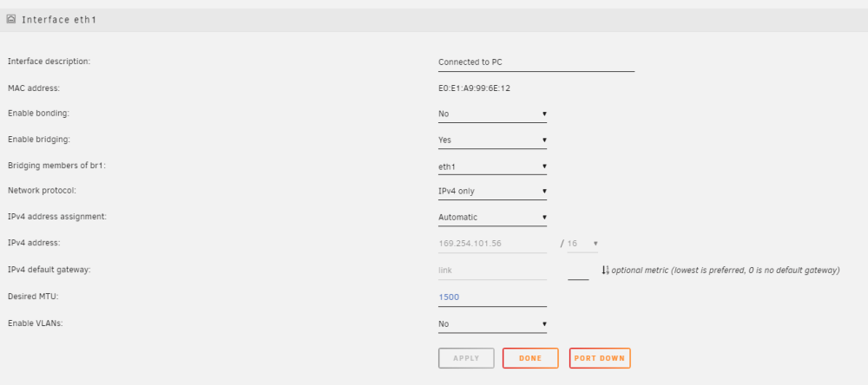Open the Enable bridging dropdown
This screenshot has width=868, height=385.
coord(492,140)
